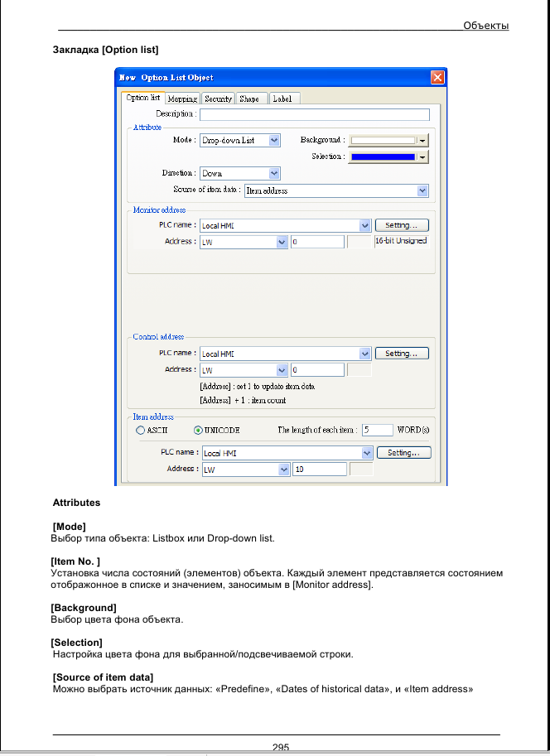
Task: Click the Description text field
Action: click(x=315, y=114)
